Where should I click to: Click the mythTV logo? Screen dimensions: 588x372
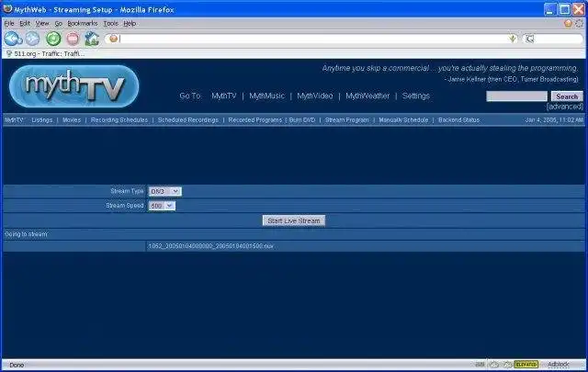[73, 86]
